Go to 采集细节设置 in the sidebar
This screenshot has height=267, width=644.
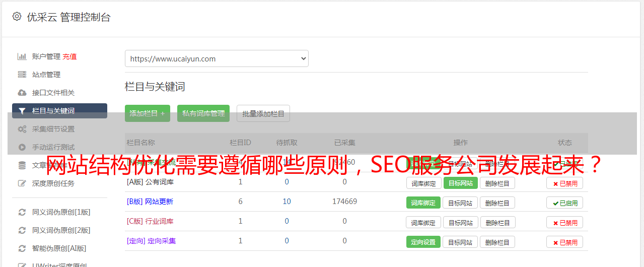[x=53, y=129]
